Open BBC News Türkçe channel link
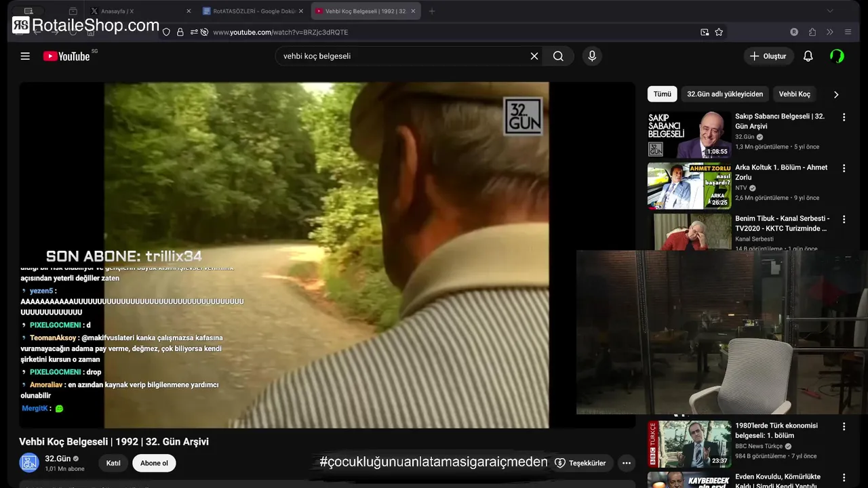 pyautogui.click(x=759, y=446)
